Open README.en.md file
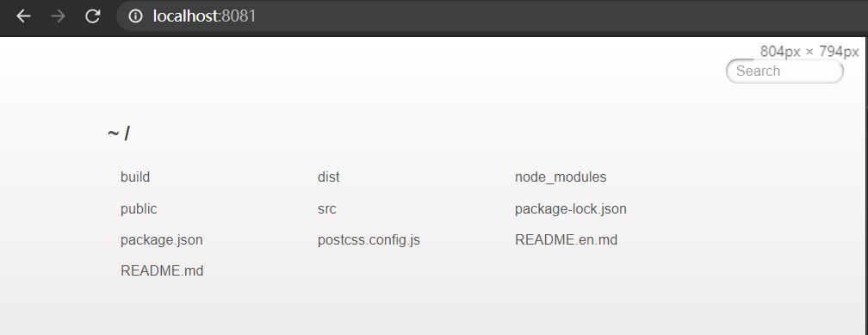 566,239
